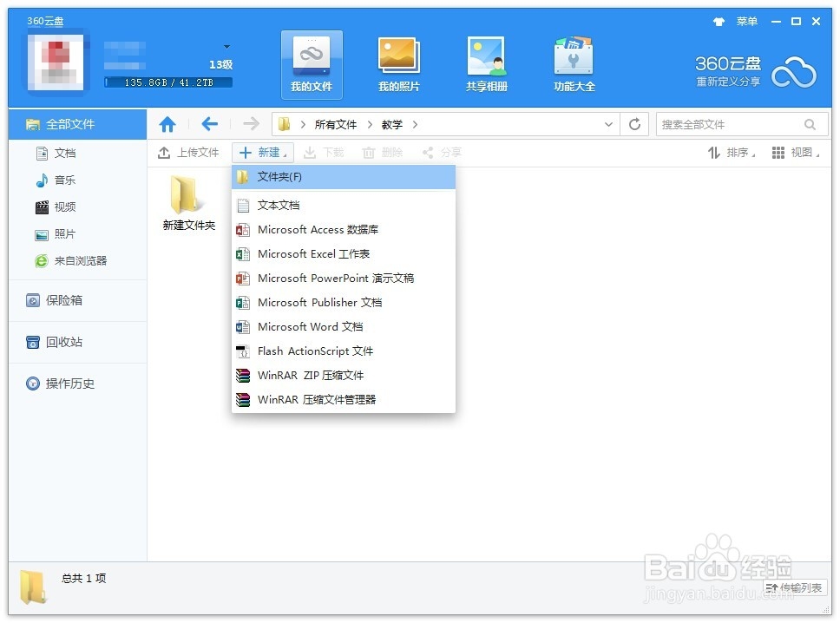The width and height of the screenshot is (840, 623).
Task: Expand the account dropdown arrow
Action: click(x=226, y=47)
